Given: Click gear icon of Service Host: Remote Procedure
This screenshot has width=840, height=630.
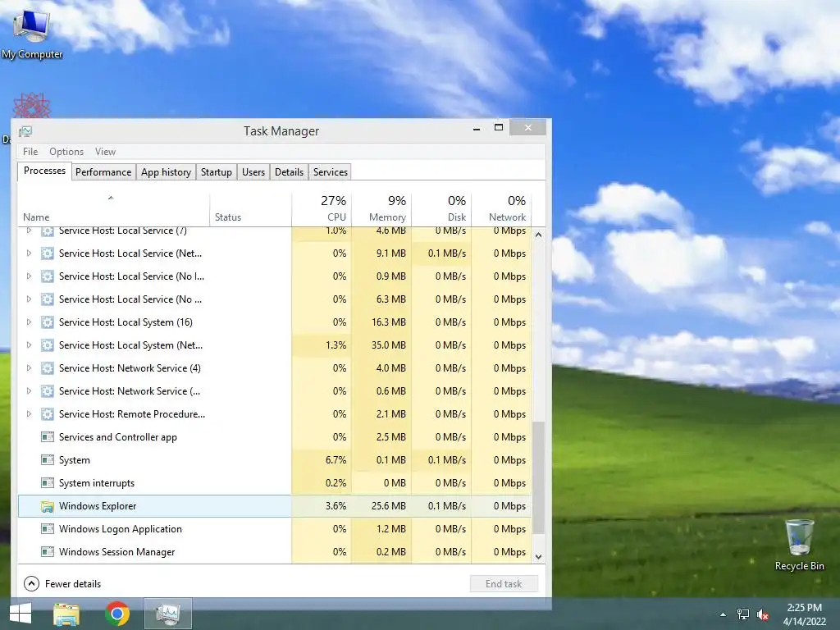Looking at the screenshot, I should [47, 414].
